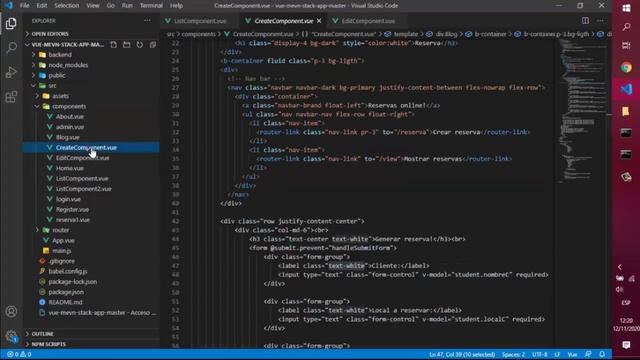Expand the router folder
The width and height of the screenshot is (640, 360).
[60, 230]
